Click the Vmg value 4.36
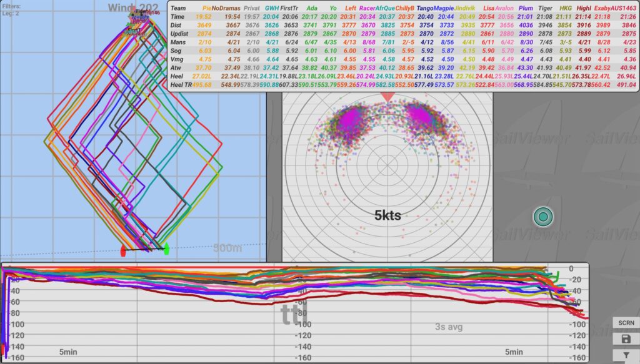Viewport: 640px width, 364px height. coord(630,59)
